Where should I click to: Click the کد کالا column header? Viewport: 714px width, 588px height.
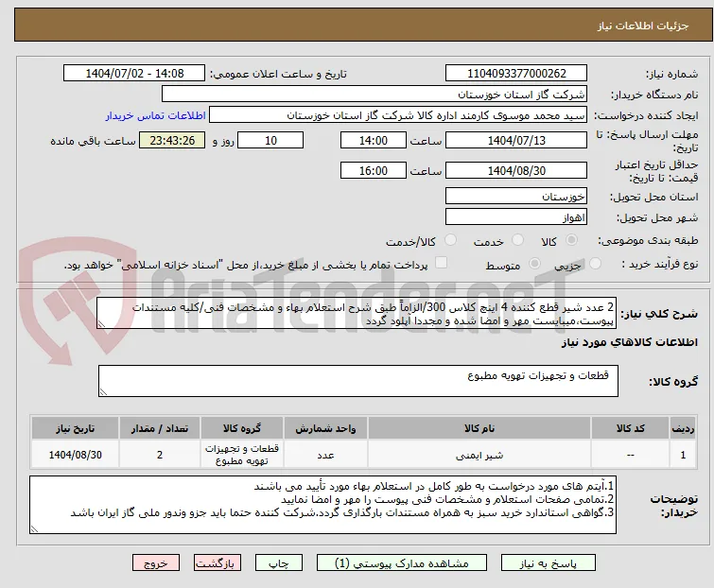tap(630, 429)
